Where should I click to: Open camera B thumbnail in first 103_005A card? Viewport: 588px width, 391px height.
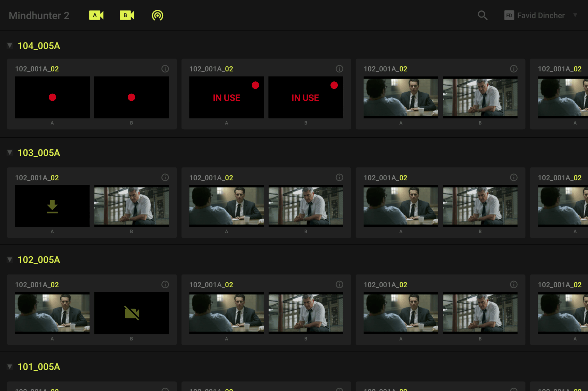pos(131,206)
